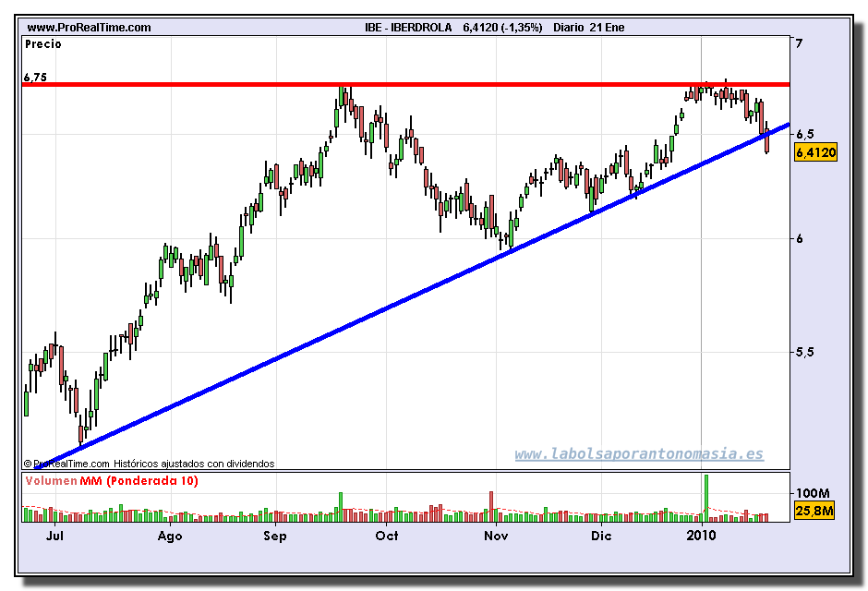Click the www.ProRealTime.com header text

click(89, 28)
